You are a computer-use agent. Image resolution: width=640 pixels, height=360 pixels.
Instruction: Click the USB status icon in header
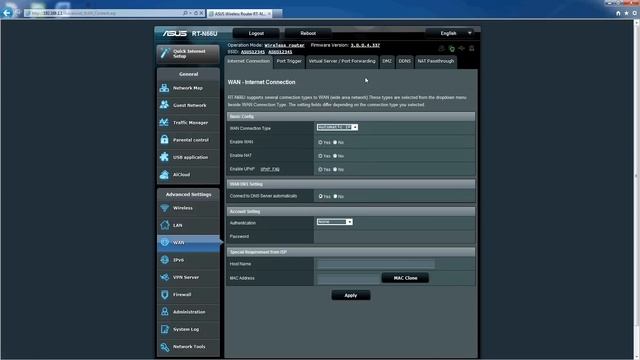click(x=462, y=49)
